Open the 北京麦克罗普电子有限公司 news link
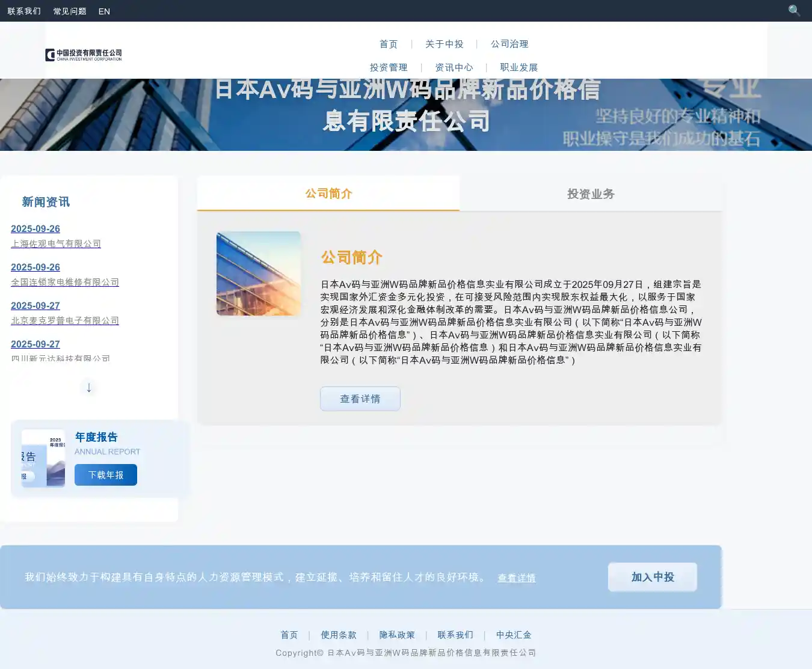812x669 pixels. pyautogui.click(x=65, y=321)
